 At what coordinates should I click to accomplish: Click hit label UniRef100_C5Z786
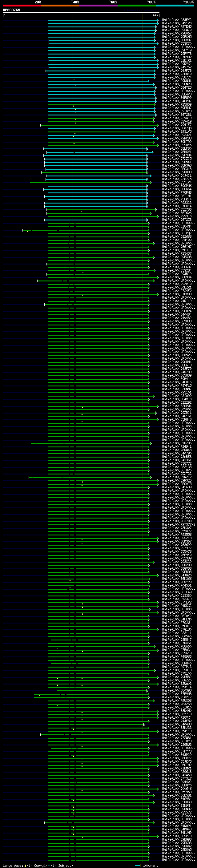pyautogui.click(x=177, y=210)
